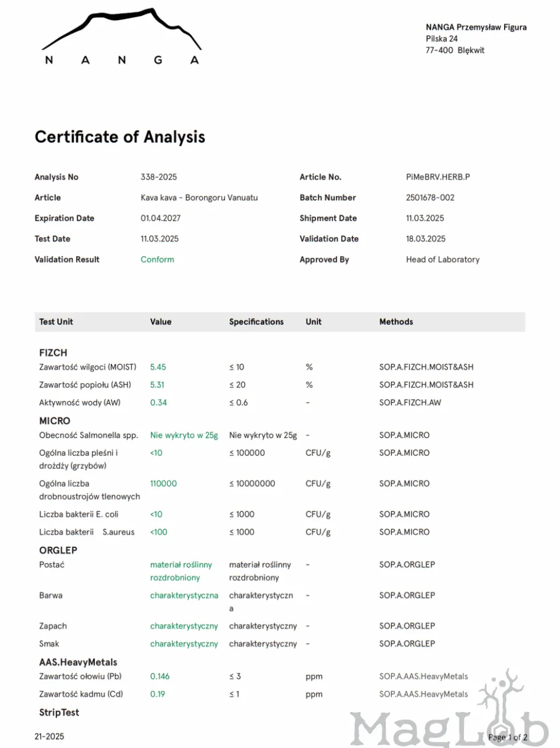This screenshot has height=748, width=560.
Task: Click the moisture value '5.45'
Action: click(x=158, y=367)
